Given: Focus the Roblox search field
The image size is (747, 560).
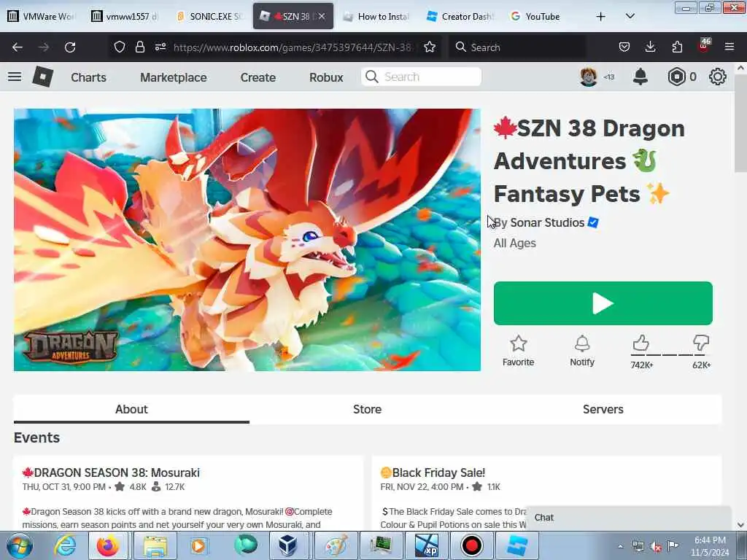Looking at the screenshot, I should (422, 77).
